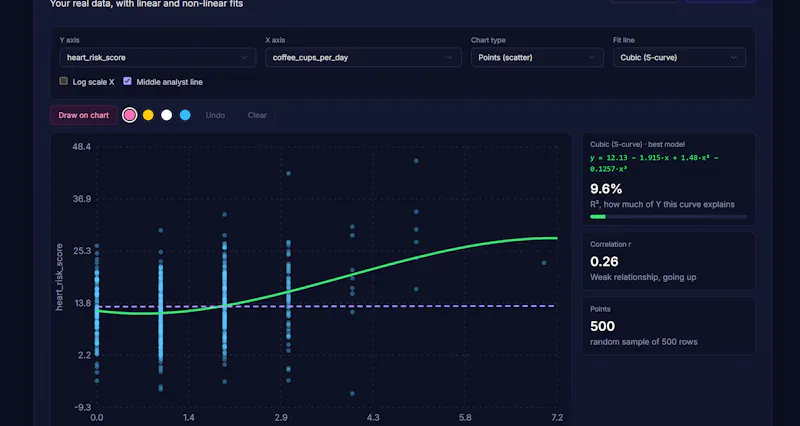Click the 7.2 X axis tick label
The image size is (800, 426).
coord(557,417)
